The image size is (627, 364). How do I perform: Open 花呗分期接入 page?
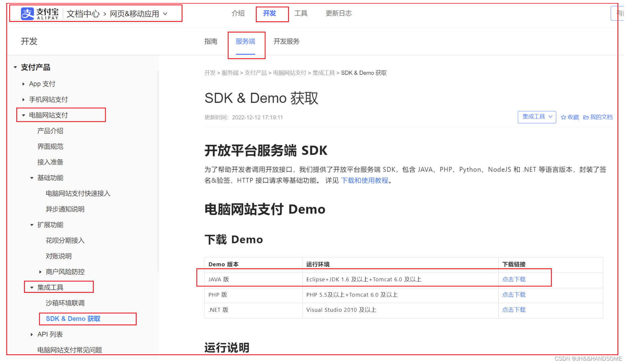coord(65,240)
